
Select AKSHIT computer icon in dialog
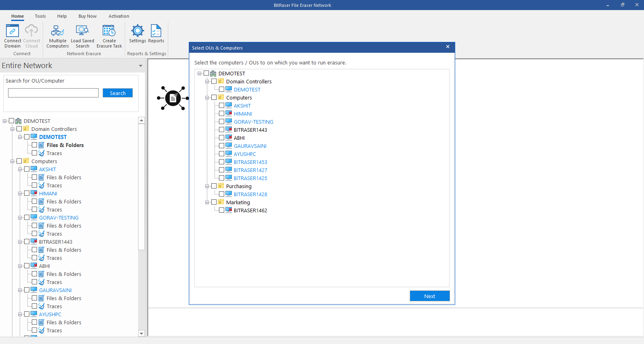pyautogui.click(x=229, y=105)
